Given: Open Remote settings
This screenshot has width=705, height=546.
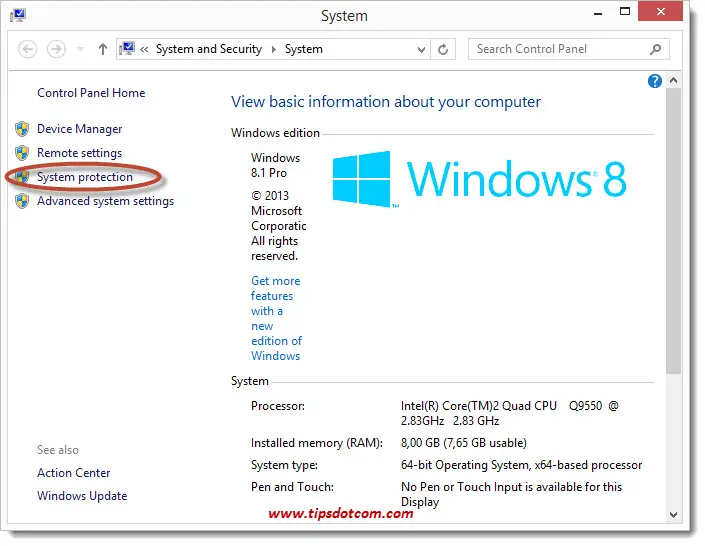Looking at the screenshot, I should 79,153.
